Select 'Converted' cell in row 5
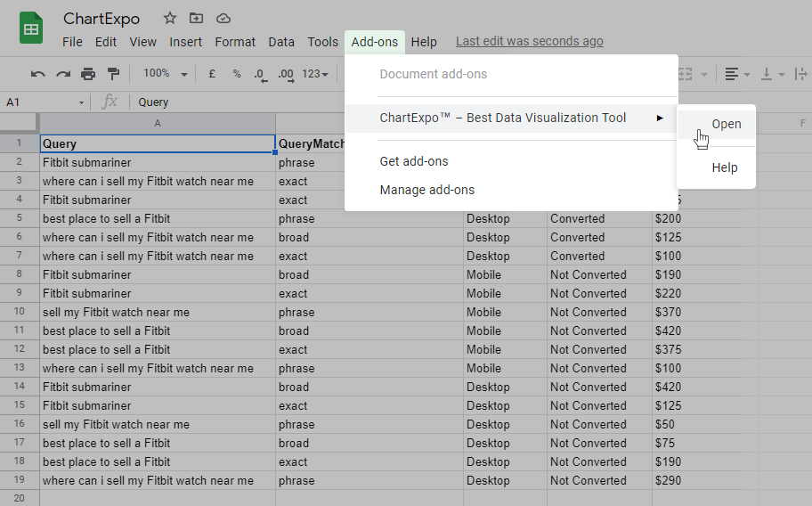 click(x=599, y=218)
